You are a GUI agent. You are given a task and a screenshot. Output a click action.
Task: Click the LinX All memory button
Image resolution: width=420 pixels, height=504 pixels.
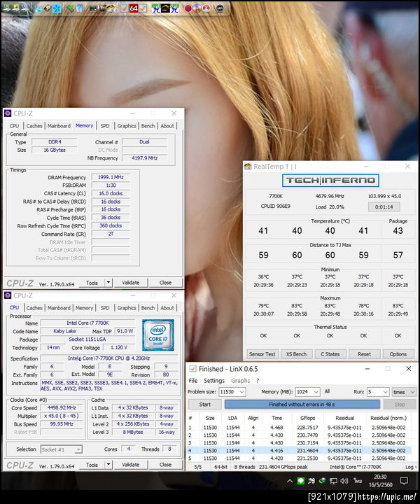point(327,391)
